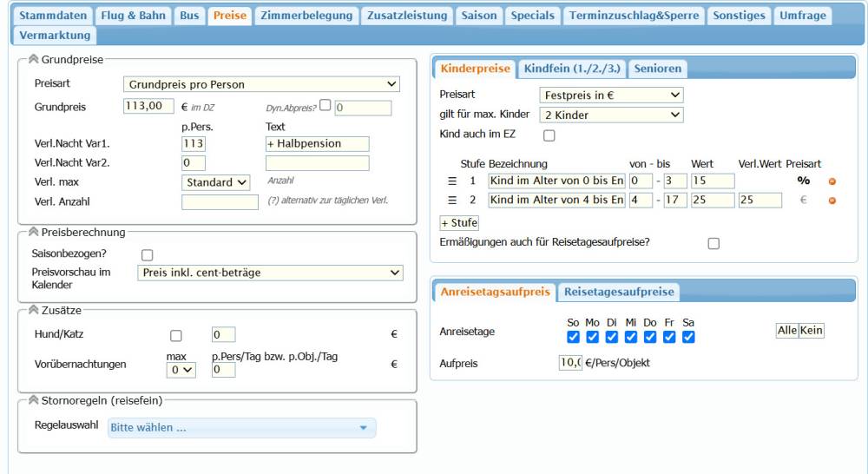This screenshot has height=474, width=868.
Task: Open the Zusatzleistung tab
Action: pos(407,16)
